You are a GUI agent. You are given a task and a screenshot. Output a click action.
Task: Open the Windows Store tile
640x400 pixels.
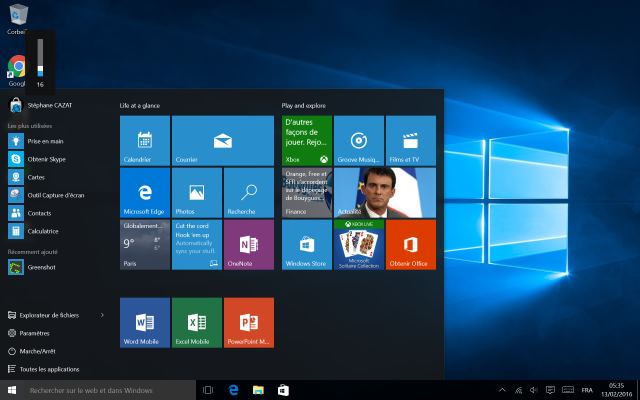[307, 244]
